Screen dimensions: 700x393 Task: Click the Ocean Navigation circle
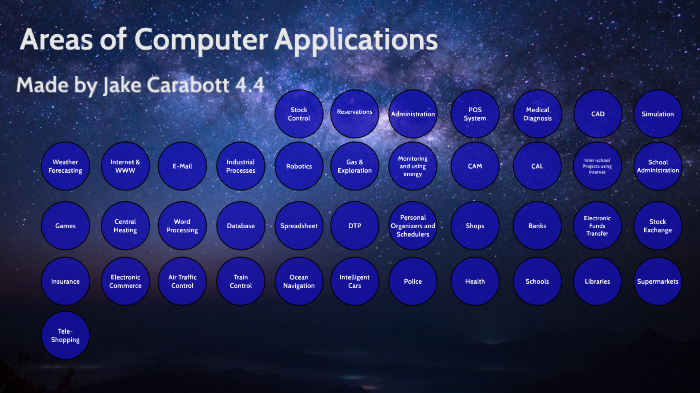click(299, 281)
